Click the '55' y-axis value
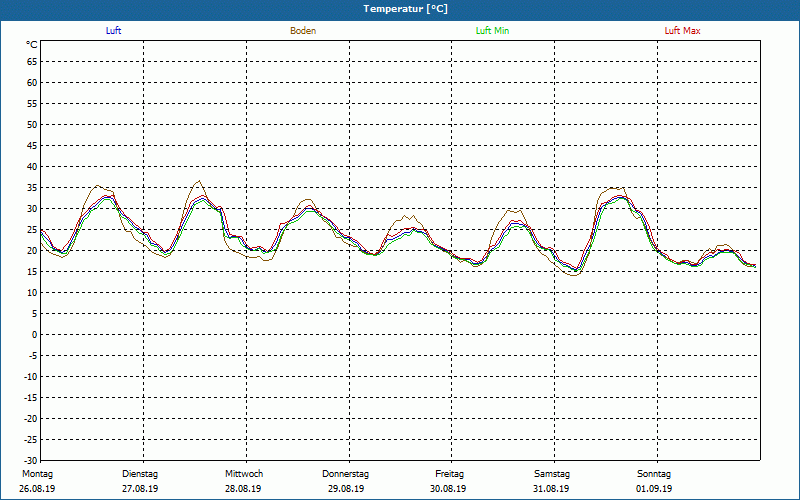 32,104
